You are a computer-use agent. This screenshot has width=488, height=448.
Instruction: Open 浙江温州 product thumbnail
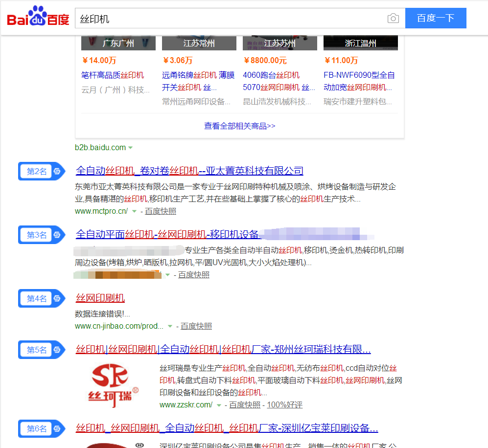[360, 43]
